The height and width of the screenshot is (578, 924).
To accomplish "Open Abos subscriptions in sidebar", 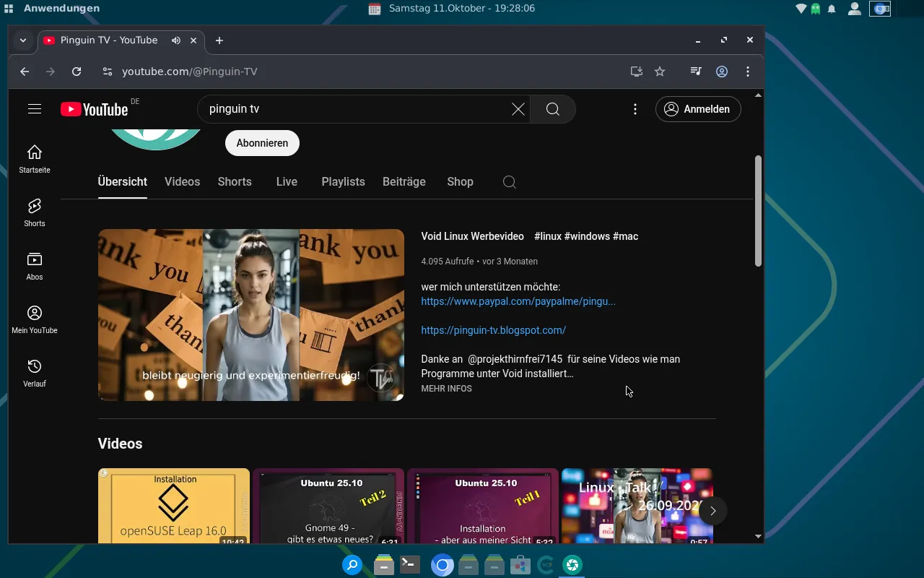I will pos(35,266).
